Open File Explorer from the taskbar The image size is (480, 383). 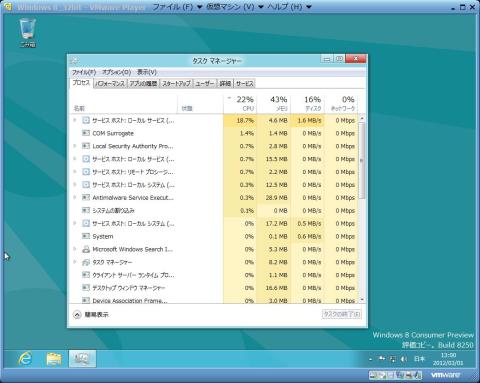(x=54, y=359)
